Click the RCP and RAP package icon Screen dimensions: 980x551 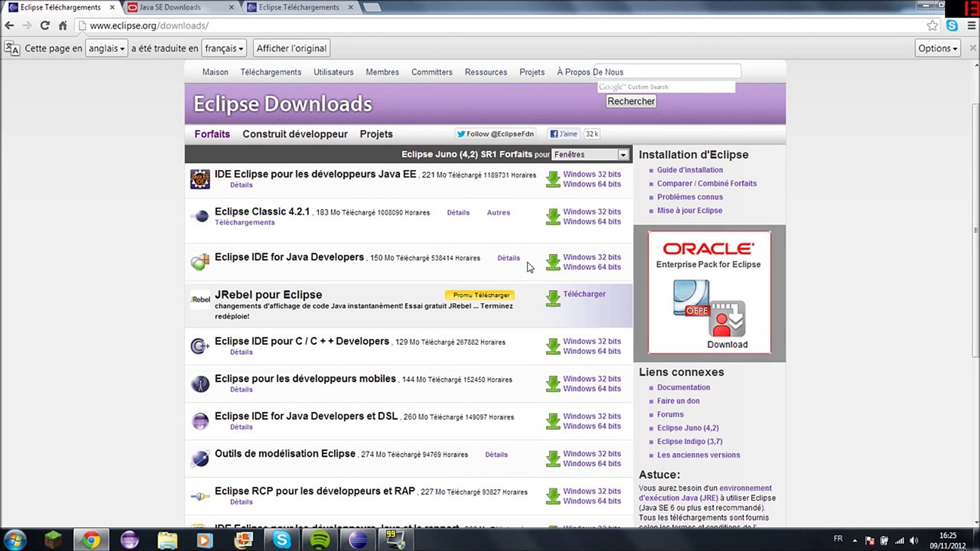tap(200, 496)
